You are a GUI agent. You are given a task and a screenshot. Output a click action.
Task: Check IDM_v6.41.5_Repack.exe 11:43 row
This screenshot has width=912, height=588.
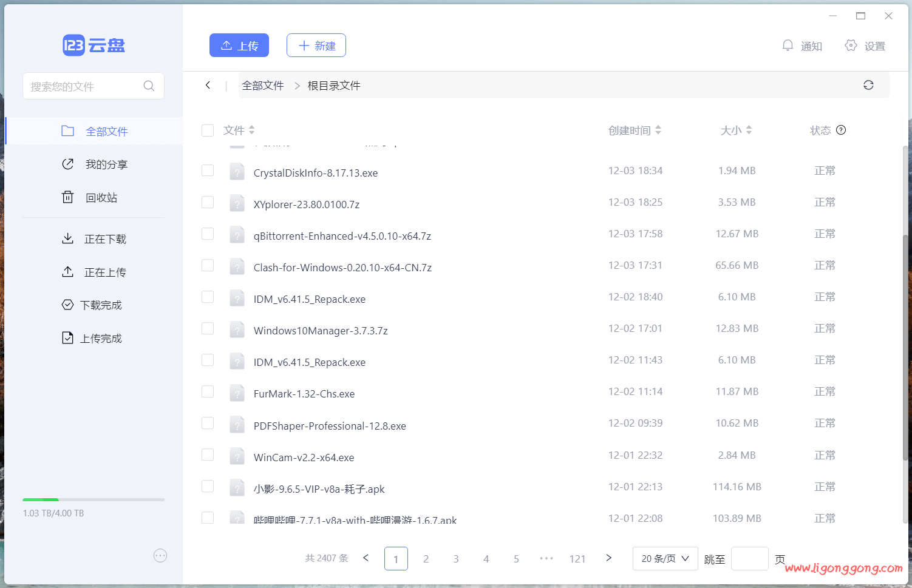[208, 360]
